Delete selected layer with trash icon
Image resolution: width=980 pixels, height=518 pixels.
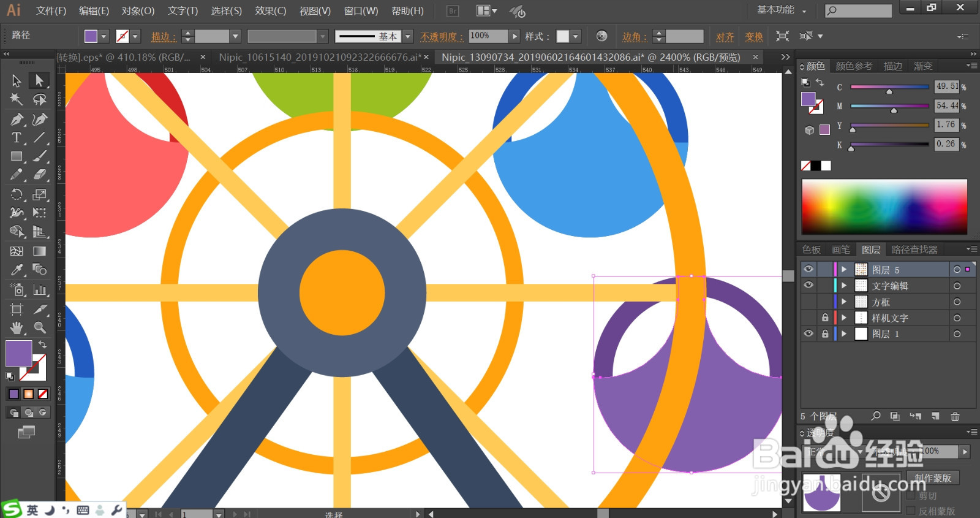(x=955, y=417)
